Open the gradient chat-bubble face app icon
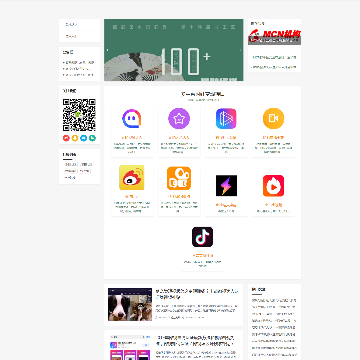The height and width of the screenshot is (360, 360). pyautogui.click(x=132, y=119)
